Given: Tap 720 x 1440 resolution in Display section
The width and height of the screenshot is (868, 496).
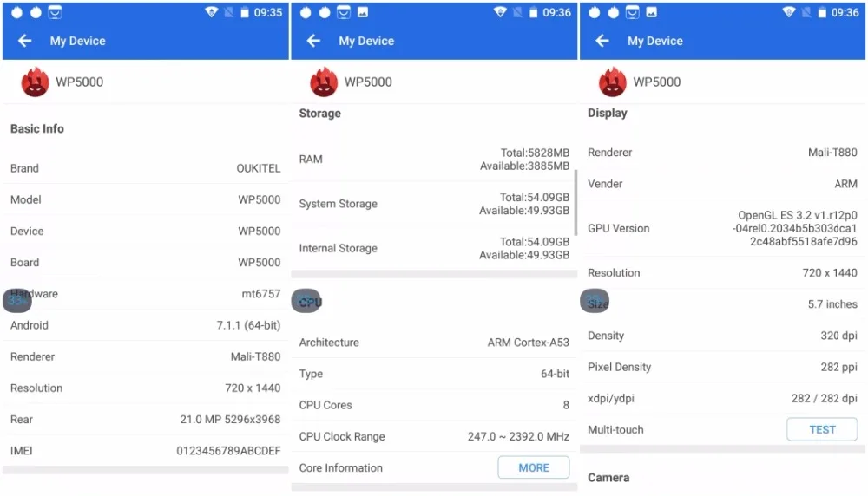Looking at the screenshot, I should [x=830, y=272].
